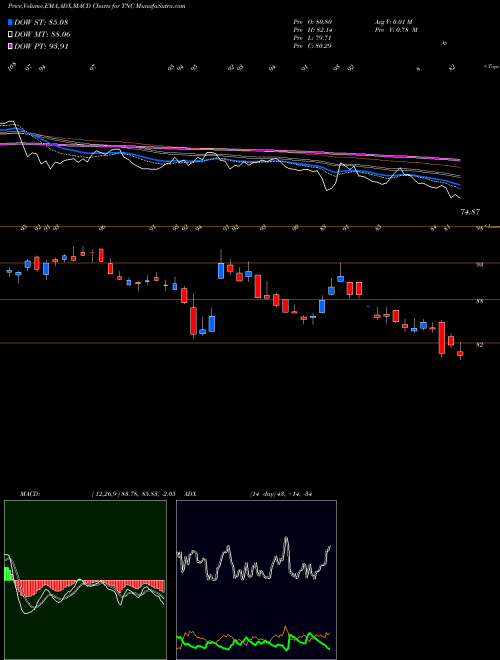
Task: Click the blue DOW ST legend swatch
Action: (10, 22)
